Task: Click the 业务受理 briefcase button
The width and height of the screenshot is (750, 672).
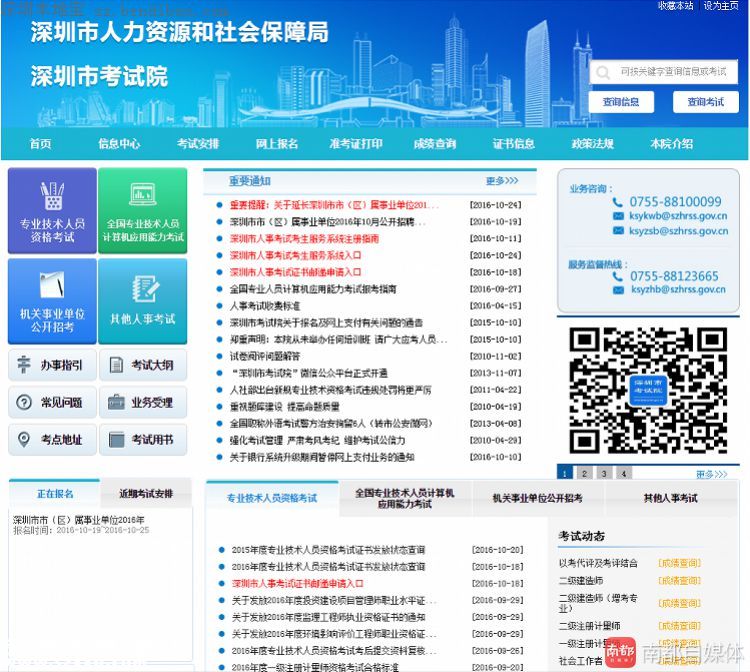Action: coord(143,402)
